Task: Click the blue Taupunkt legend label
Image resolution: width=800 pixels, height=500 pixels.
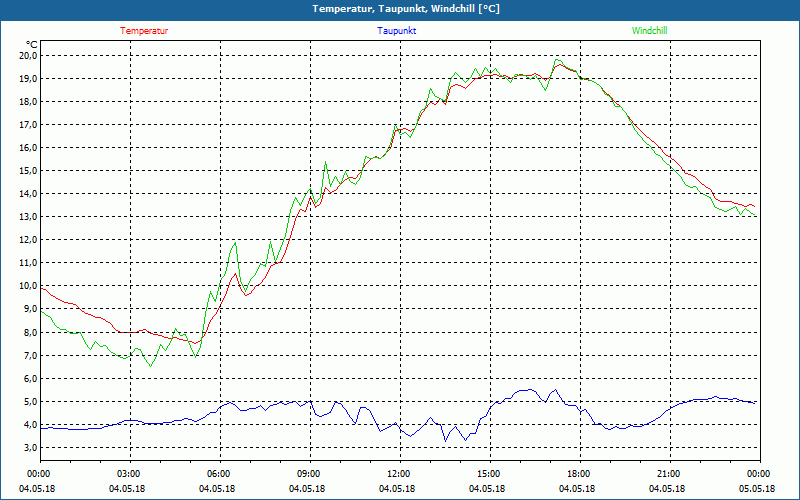Action: (x=396, y=31)
